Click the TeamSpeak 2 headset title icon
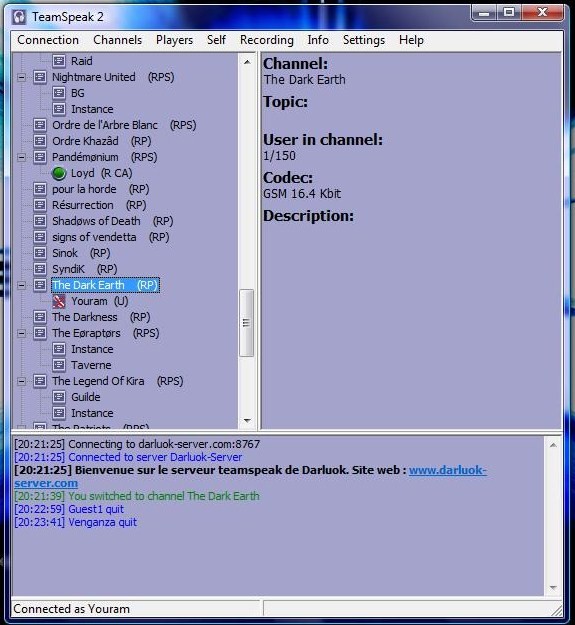The image size is (575, 625). point(18,17)
